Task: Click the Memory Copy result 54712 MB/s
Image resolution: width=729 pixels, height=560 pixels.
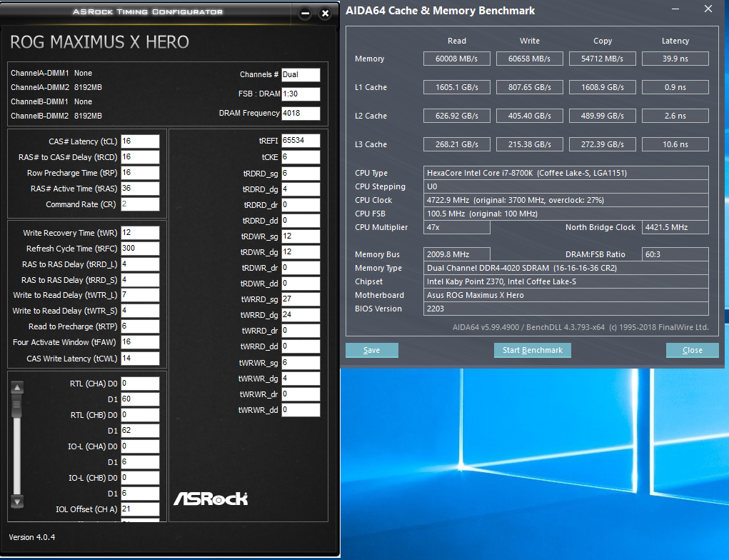Action: click(602, 59)
